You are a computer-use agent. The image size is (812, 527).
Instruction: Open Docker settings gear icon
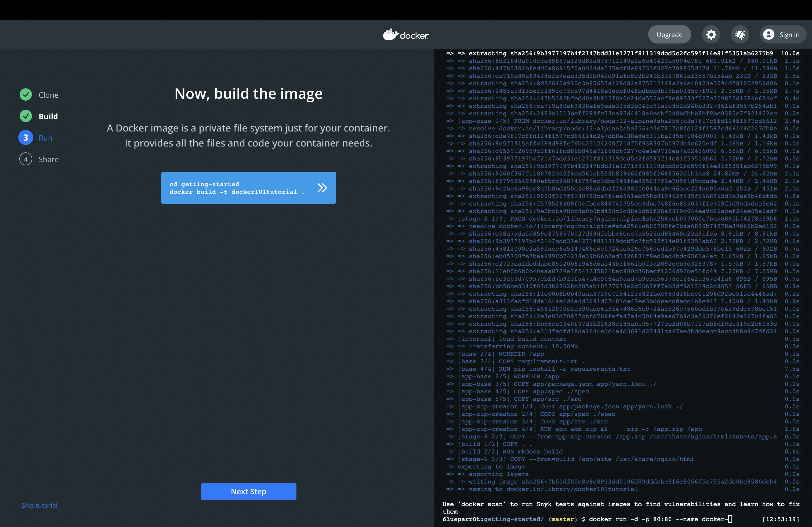click(711, 34)
